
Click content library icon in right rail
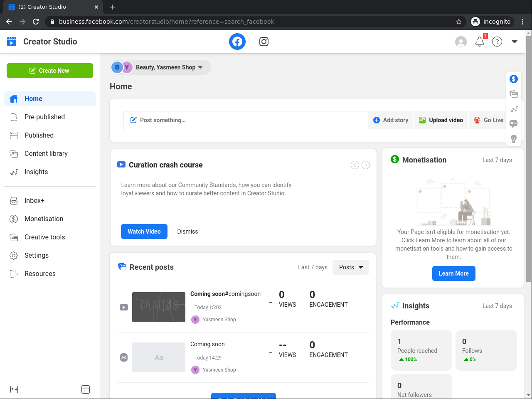click(x=514, y=94)
